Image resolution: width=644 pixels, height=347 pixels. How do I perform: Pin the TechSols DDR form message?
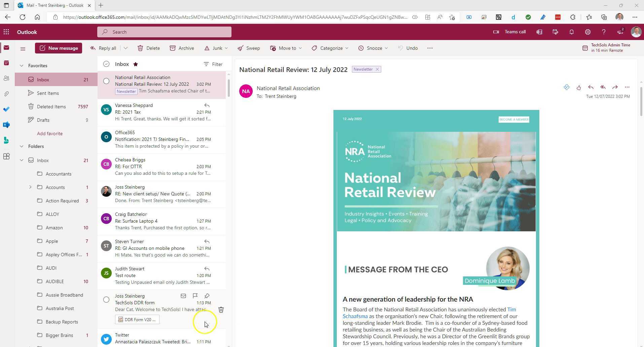(207, 296)
